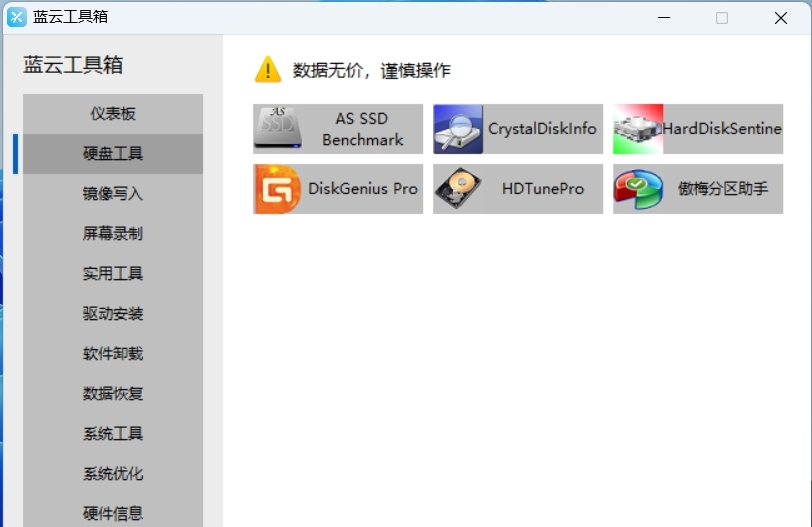Select 硬盘工具 in the sidebar
Viewport: 812px width, 527px height.
point(113,154)
